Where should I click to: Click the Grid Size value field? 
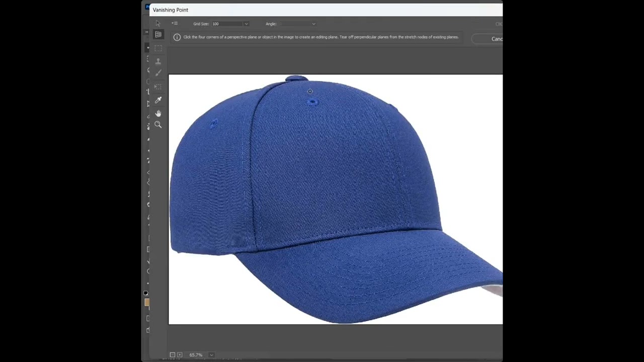coord(227,24)
